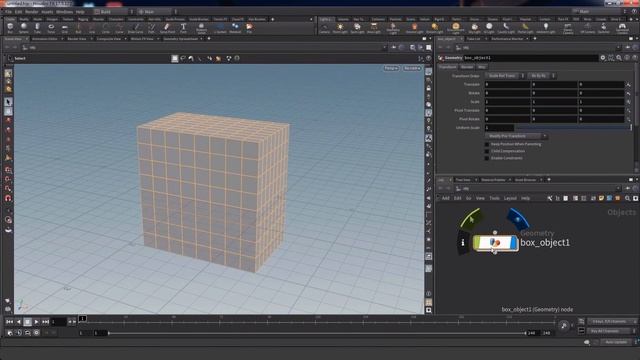Click the parameter pane search magnifier icon
Viewport: 640px width, 360px height.
619,58
